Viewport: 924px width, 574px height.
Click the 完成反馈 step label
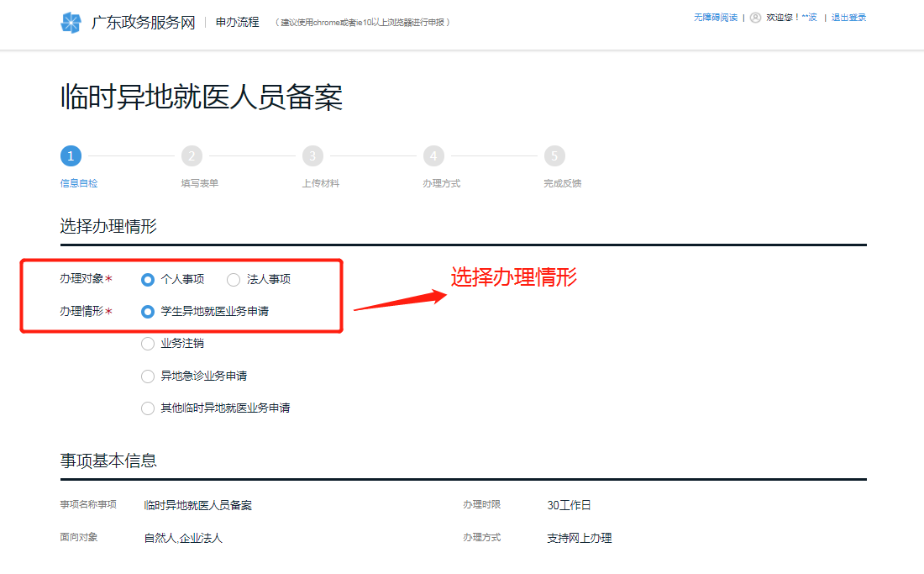pyautogui.click(x=563, y=183)
